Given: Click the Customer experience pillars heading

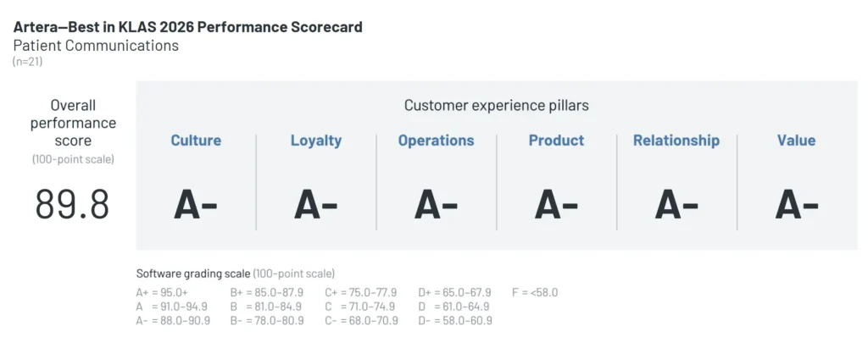Looking at the screenshot, I should click(496, 106).
